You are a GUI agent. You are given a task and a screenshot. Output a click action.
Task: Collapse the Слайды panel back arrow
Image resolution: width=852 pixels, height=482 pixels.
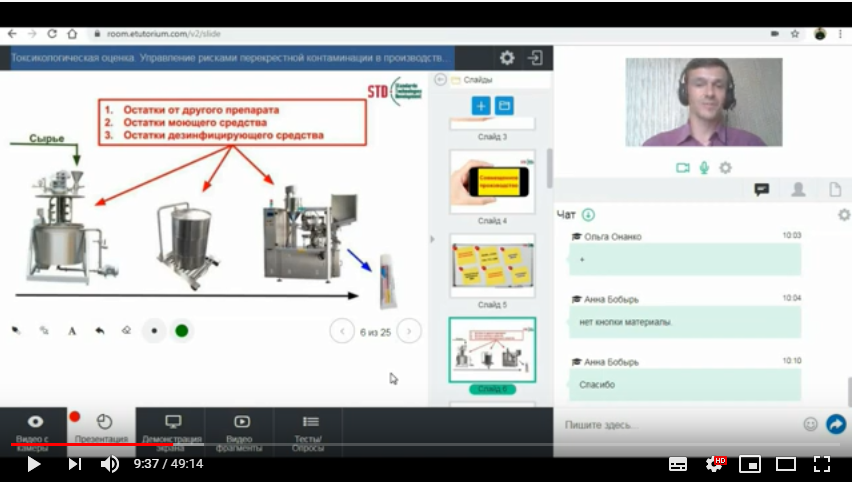(440, 80)
